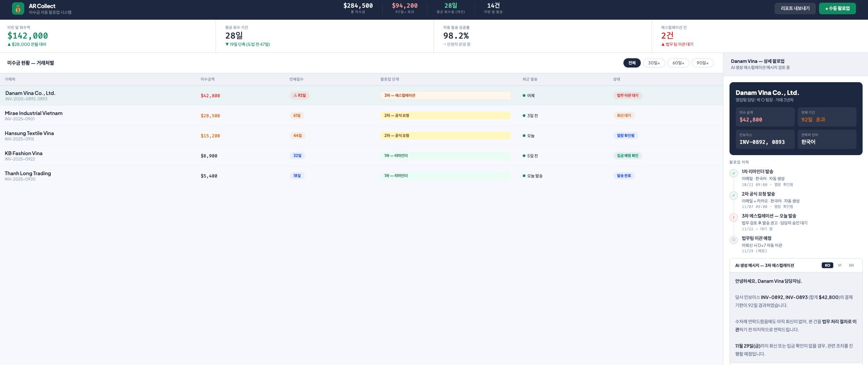Enable the 90일+ overdue filter
Screen dimensions: 868x365
coord(703,63)
